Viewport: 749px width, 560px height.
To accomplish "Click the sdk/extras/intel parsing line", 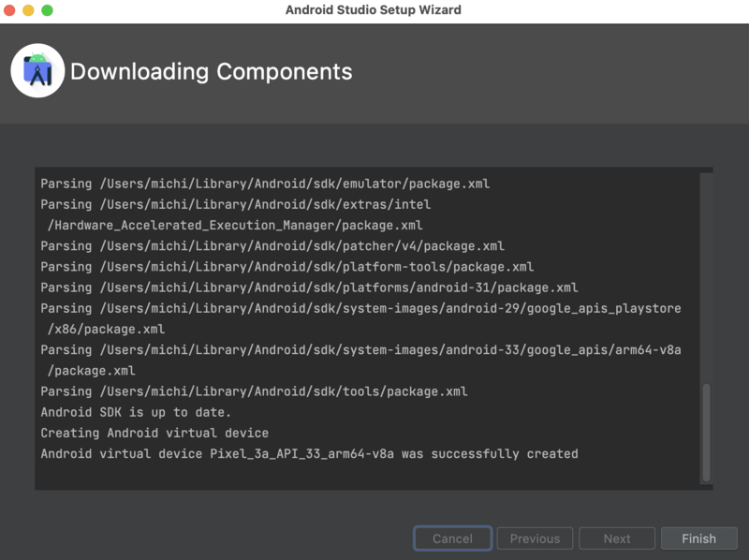I will (x=236, y=204).
